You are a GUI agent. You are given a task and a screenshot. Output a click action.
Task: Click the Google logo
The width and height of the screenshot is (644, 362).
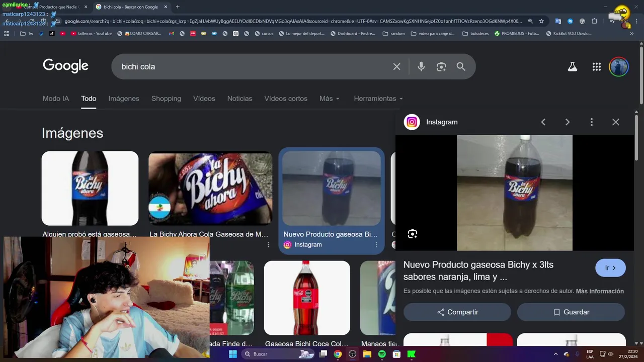[65, 66]
